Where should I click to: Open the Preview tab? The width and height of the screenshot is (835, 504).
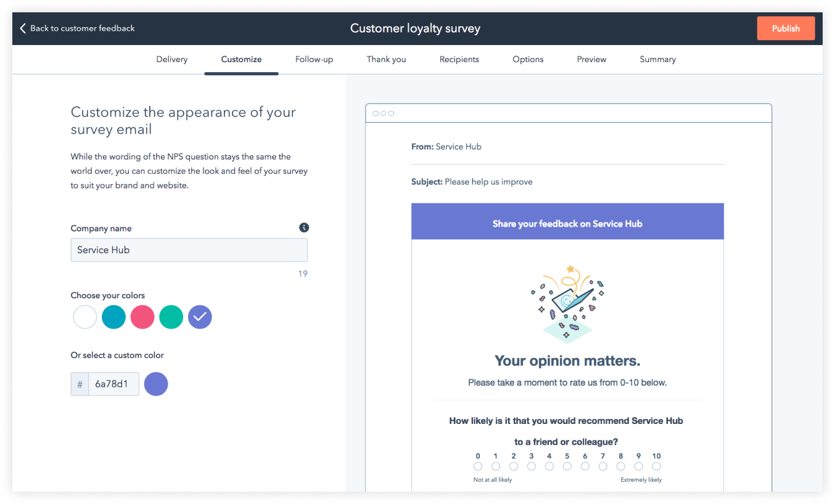coord(591,59)
